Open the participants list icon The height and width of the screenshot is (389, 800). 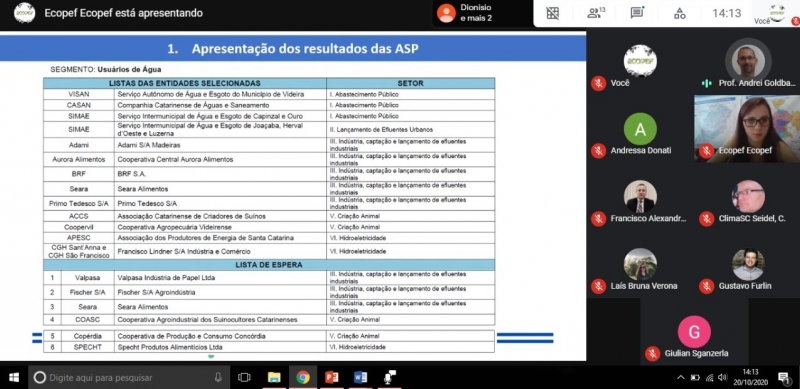[x=595, y=13]
